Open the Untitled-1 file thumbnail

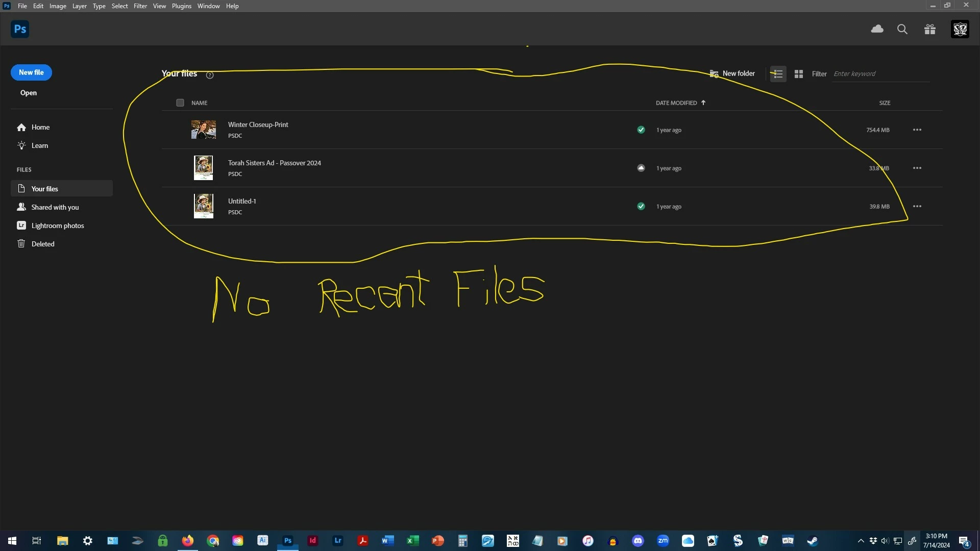click(x=203, y=206)
